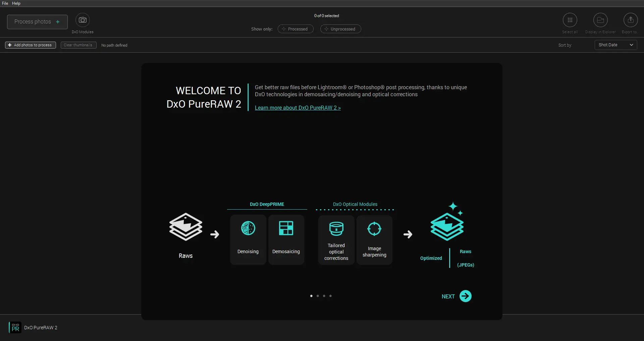Go to fourth welcome page dot

(x=330, y=296)
